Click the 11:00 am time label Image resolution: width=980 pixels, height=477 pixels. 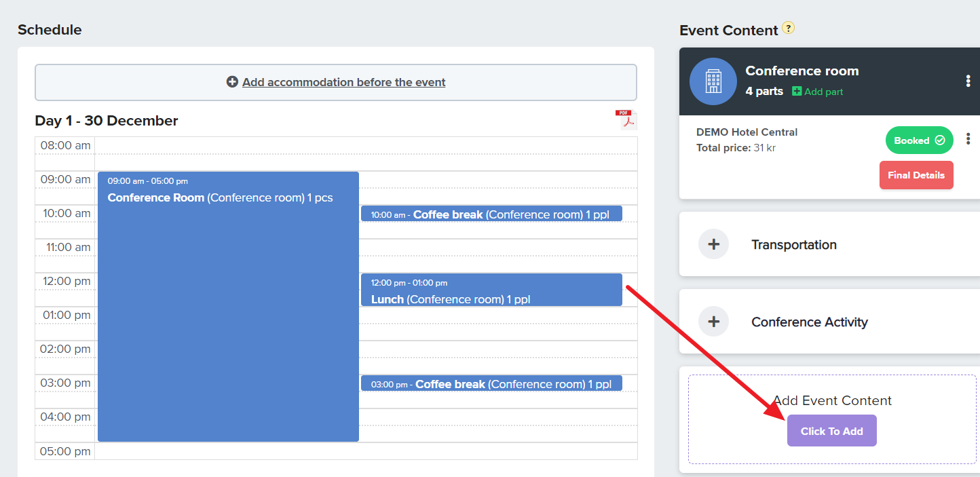(x=68, y=247)
